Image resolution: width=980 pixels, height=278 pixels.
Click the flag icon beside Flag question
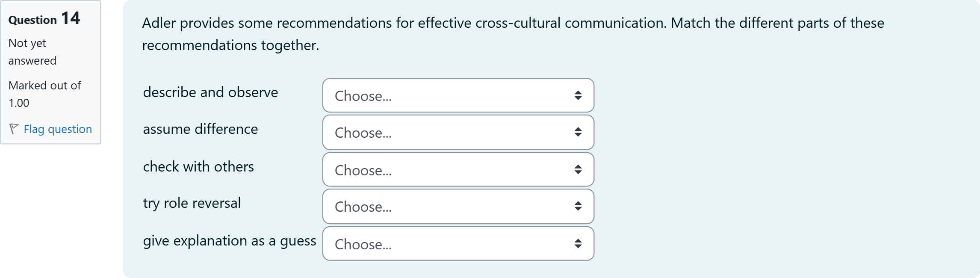click(x=14, y=129)
